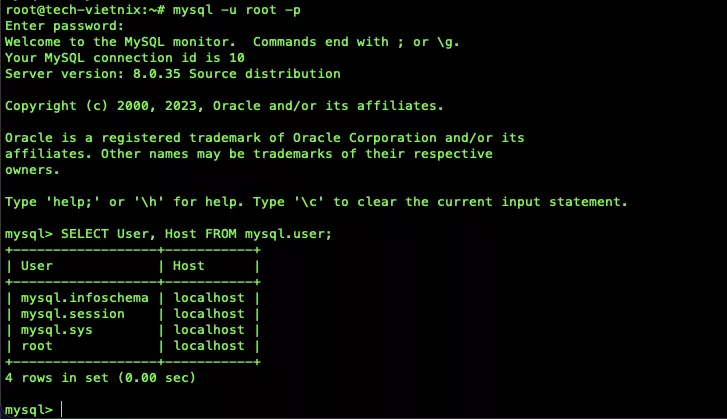Click localhost in the root row
The height and width of the screenshot is (419, 727).
[209, 346]
